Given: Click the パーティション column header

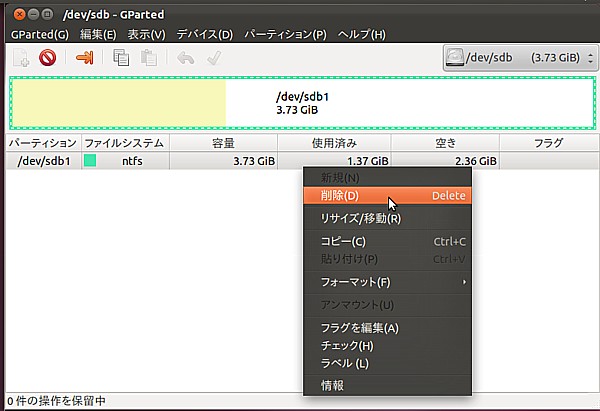Looking at the screenshot, I should (43, 143).
